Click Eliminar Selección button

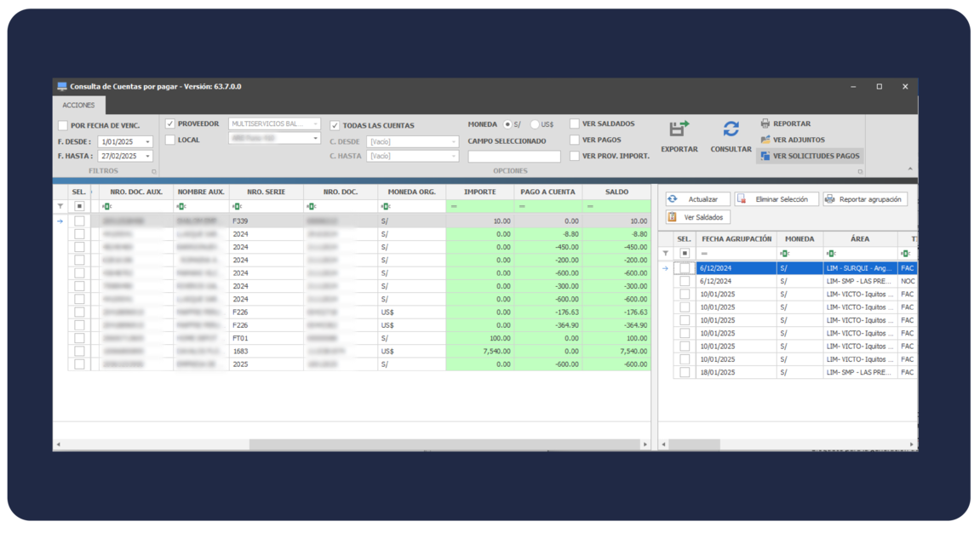click(x=777, y=199)
